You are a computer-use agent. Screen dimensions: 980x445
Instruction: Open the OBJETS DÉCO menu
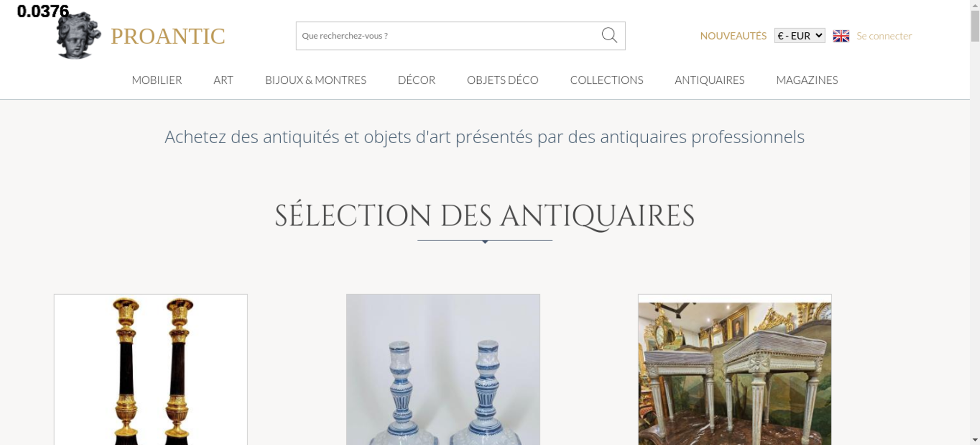(503, 80)
